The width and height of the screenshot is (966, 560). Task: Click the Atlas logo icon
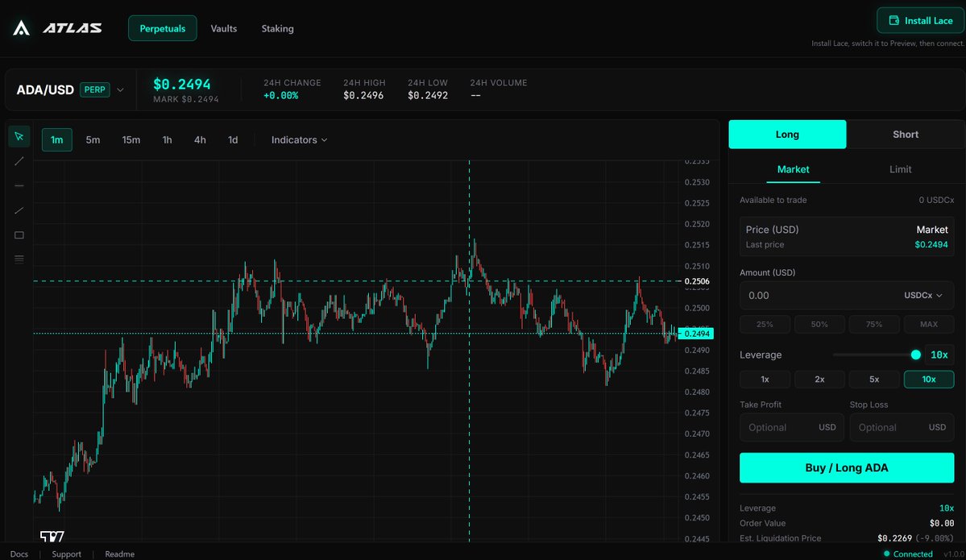22,27
